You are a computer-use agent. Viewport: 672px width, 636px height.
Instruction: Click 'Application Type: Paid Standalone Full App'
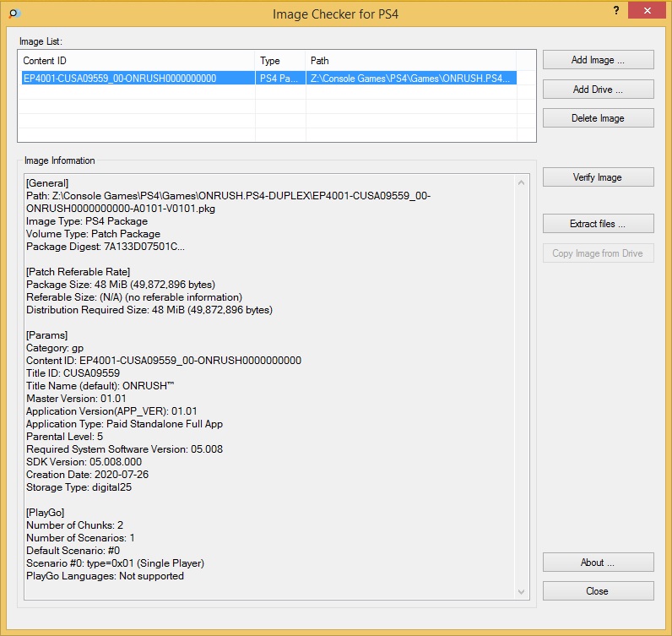(x=124, y=424)
